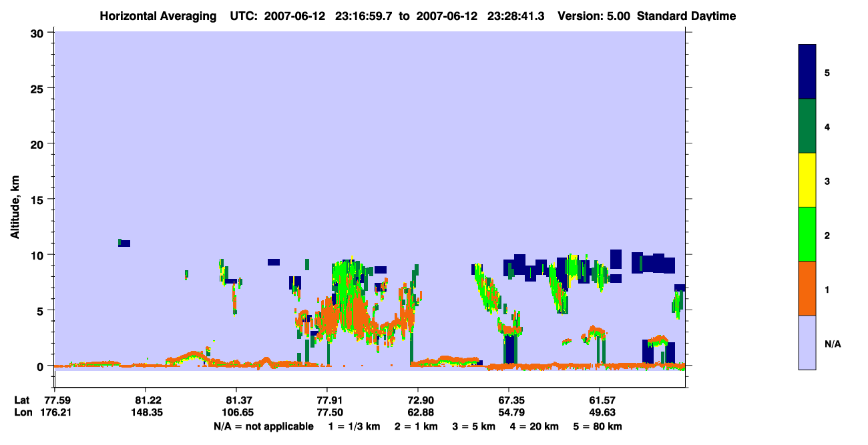Click legend text 'N/A = not applicable'
The height and width of the screenshot is (445, 868).
264,426
